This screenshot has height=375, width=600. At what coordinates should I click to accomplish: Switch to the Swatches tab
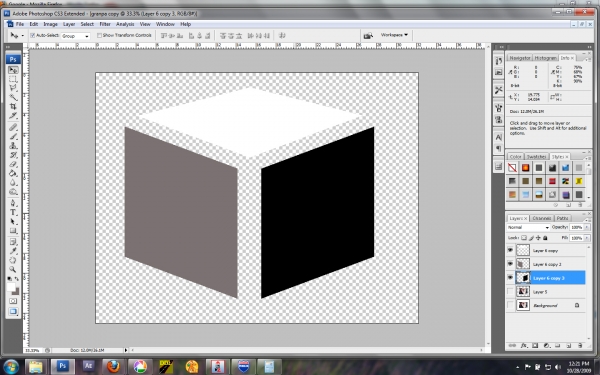coord(536,157)
